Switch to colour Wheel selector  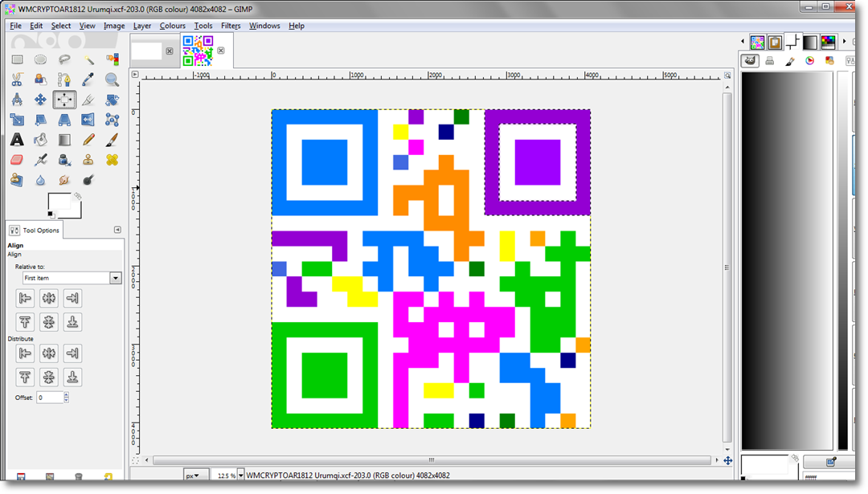pyautogui.click(x=810, y=61)
